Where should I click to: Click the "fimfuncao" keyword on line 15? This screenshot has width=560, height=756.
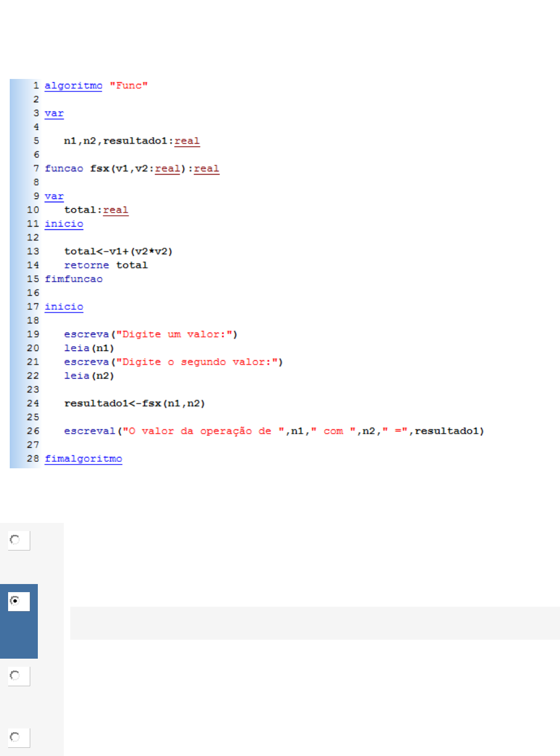click(74, 279)
